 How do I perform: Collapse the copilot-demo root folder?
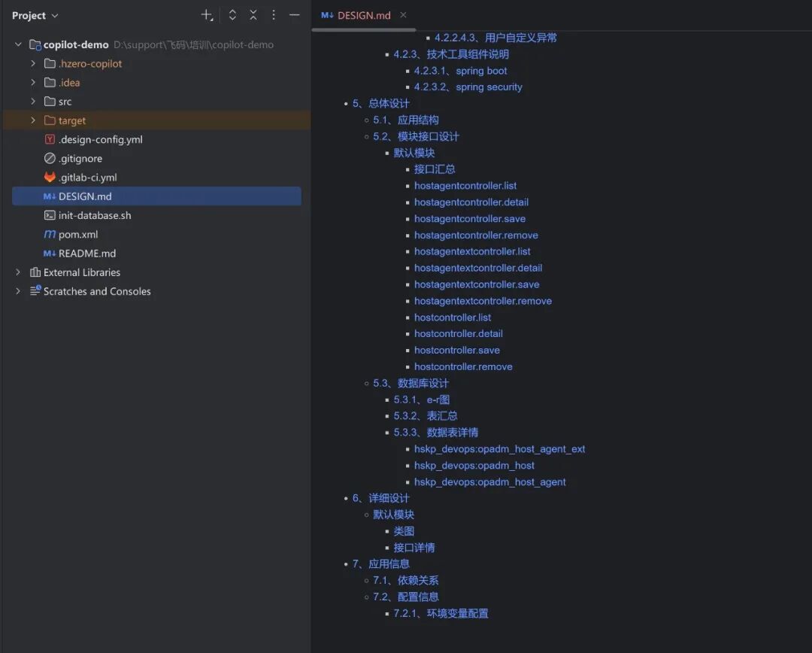point(18,44)
